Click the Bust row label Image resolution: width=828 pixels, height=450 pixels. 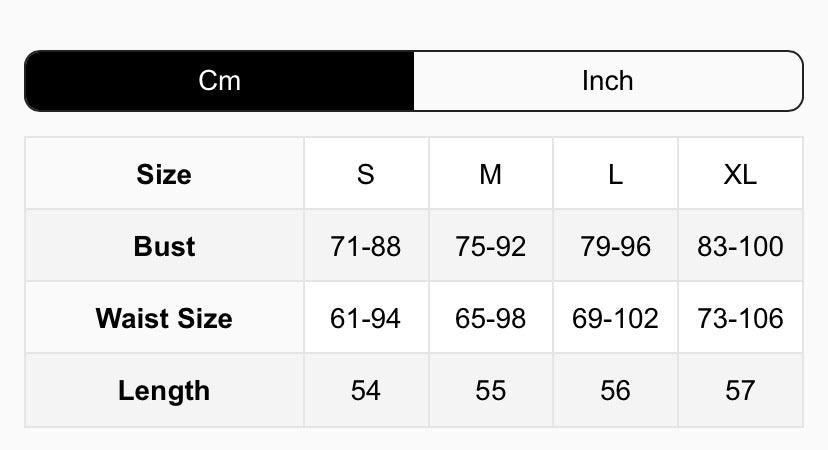point(164,246)
